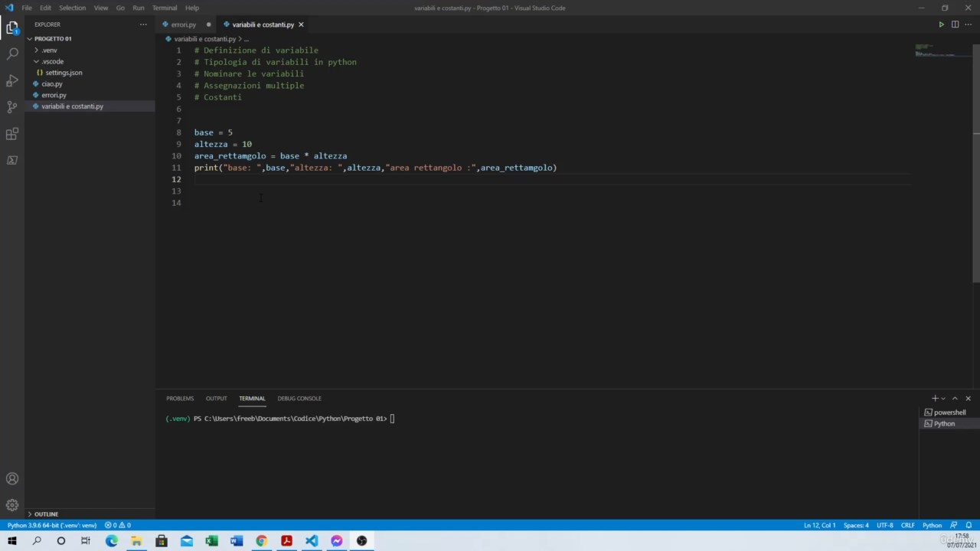
Task: Change the CRLF end of line sequence
Action: pos(907,525)
